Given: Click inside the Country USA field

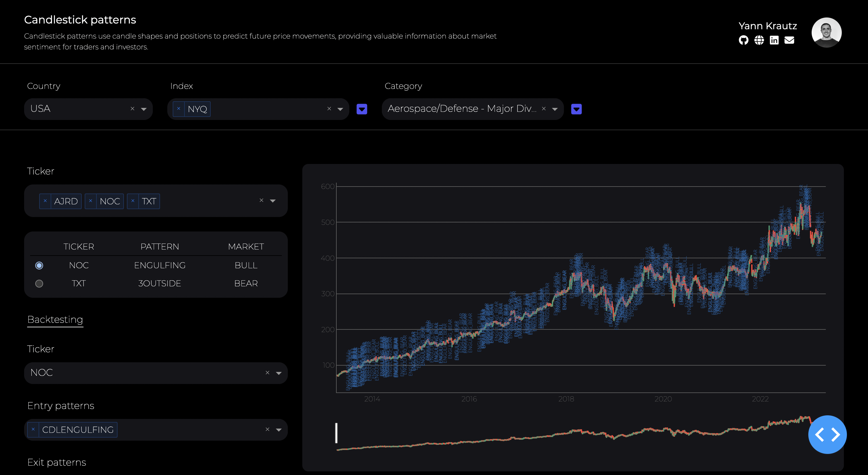Looking at the screenshot, I should pyautogui.click(x=88, y=109).
